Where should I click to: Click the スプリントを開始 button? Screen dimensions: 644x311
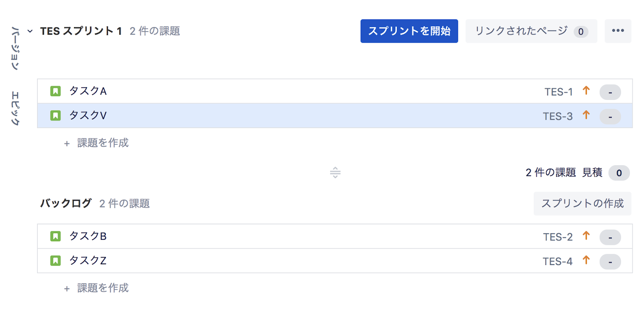(409, 31)
